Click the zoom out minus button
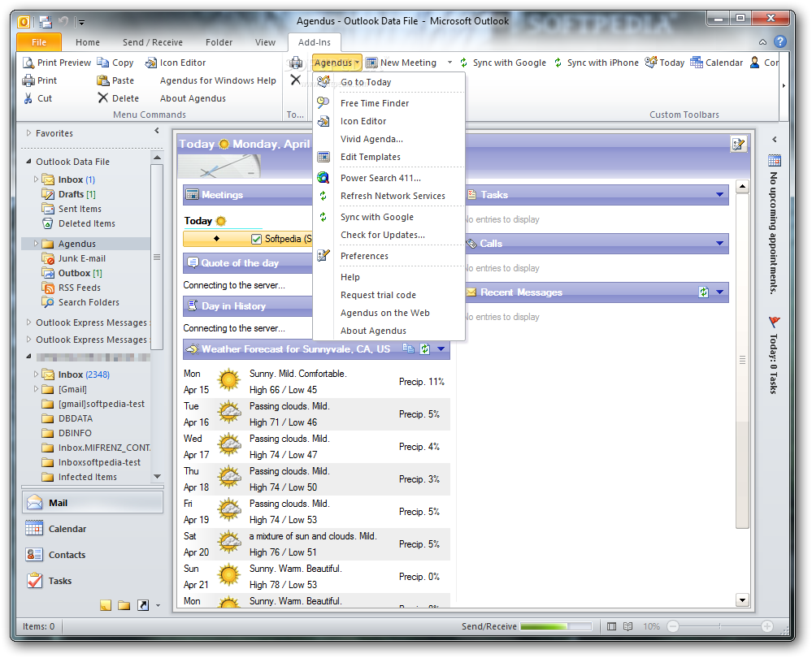812x658 pixels. click(673, 626)
